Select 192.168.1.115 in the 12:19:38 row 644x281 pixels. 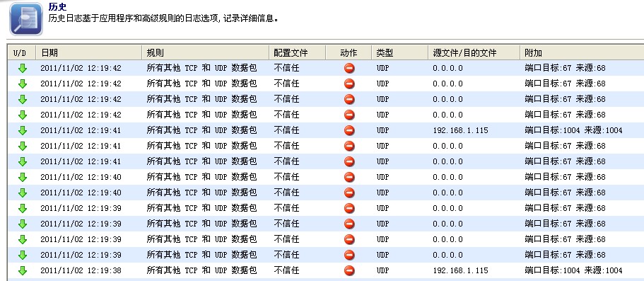[460, 270]
